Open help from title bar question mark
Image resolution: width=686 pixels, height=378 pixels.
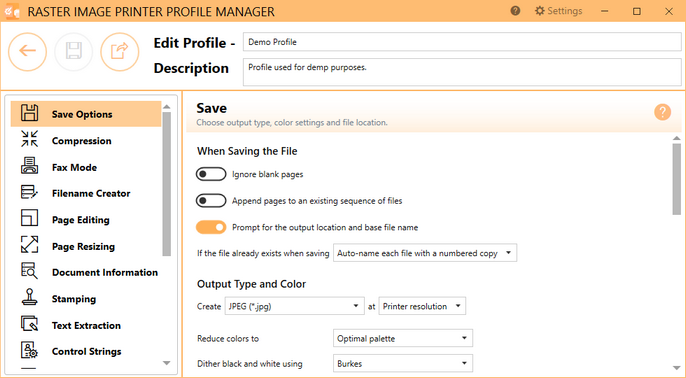click(515, 11)
